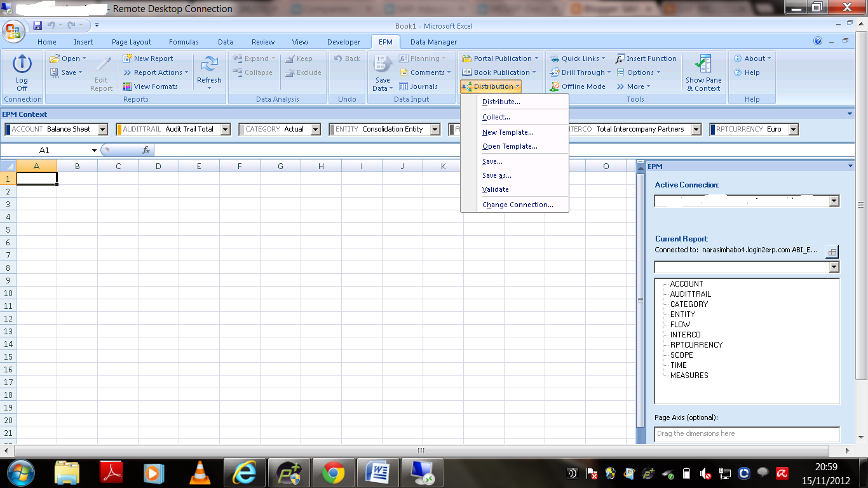This screenshot has width=868, height=488.
Task: Choose Distribute from the Distribution menu
Action: coord(501,102)
